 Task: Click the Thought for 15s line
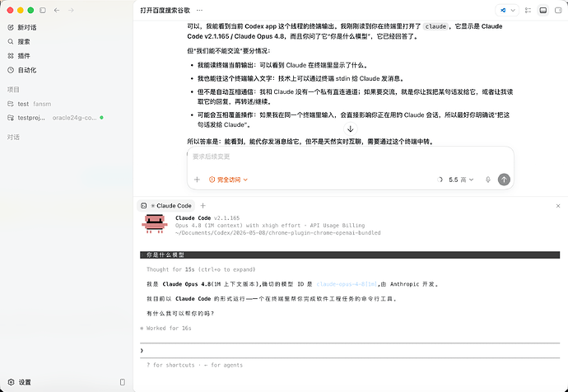tap(201, 269)
